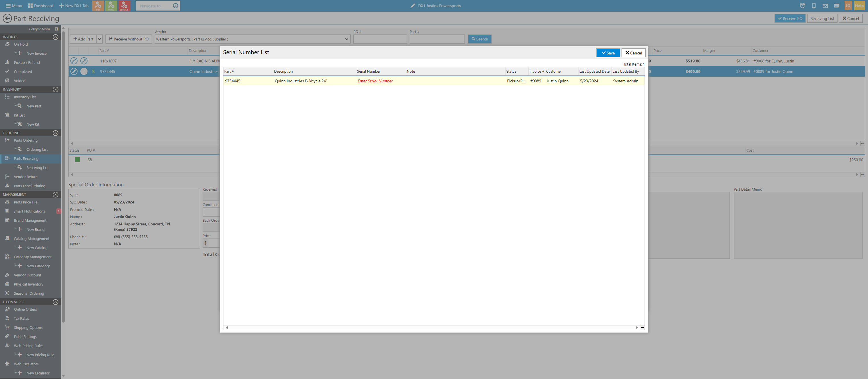Collapse the MANAGEMENT sidebar section
868x379 pixels.
tap(56, 195)
